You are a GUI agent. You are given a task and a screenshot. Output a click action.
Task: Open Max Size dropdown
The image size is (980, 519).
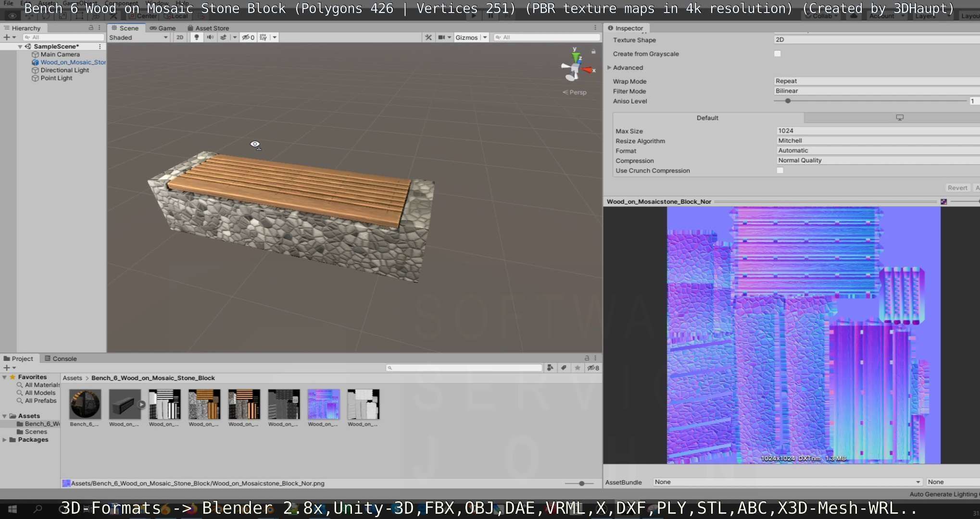pyautogui.click(x=878, y=131)
